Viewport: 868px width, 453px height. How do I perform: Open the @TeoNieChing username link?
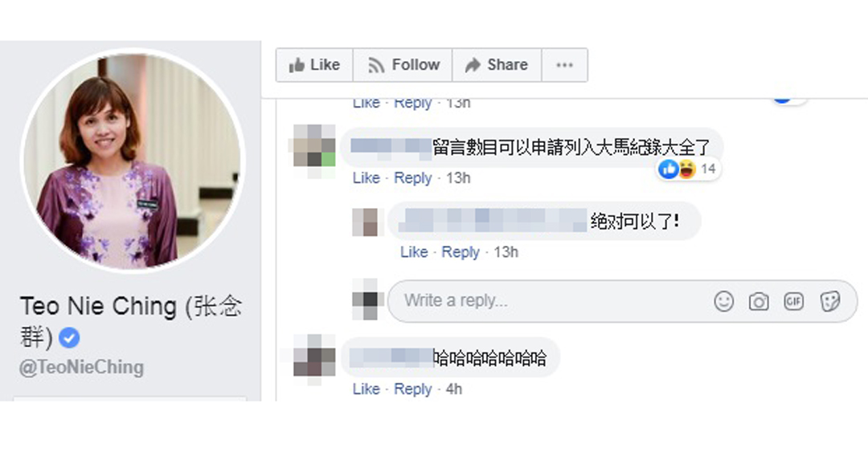pyautogui.click(x=81, y=367)
